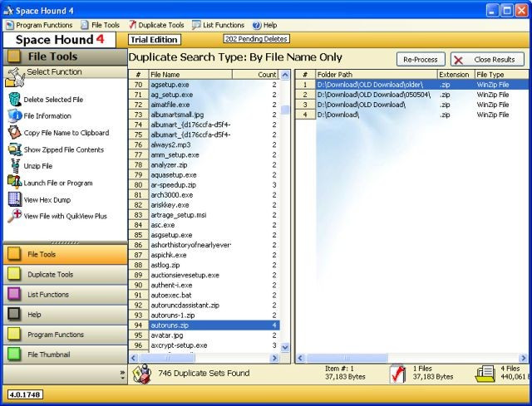Click file list scroll up arrow
The image size is (532, 406).
click(285, 75)
